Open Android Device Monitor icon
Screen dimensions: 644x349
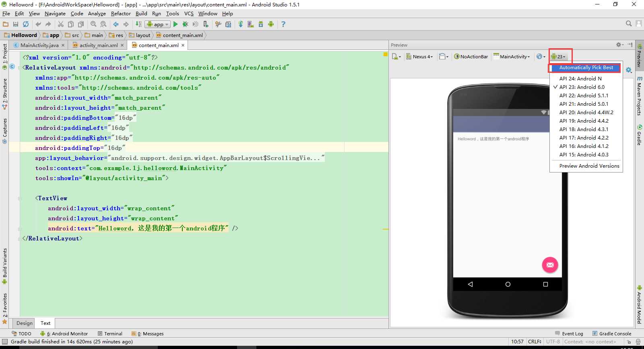271,24
